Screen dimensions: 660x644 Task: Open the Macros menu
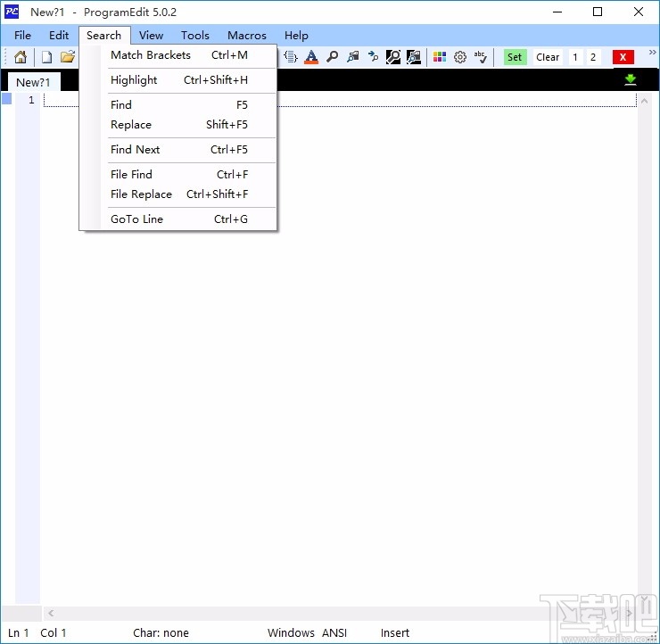pos(247,36)
